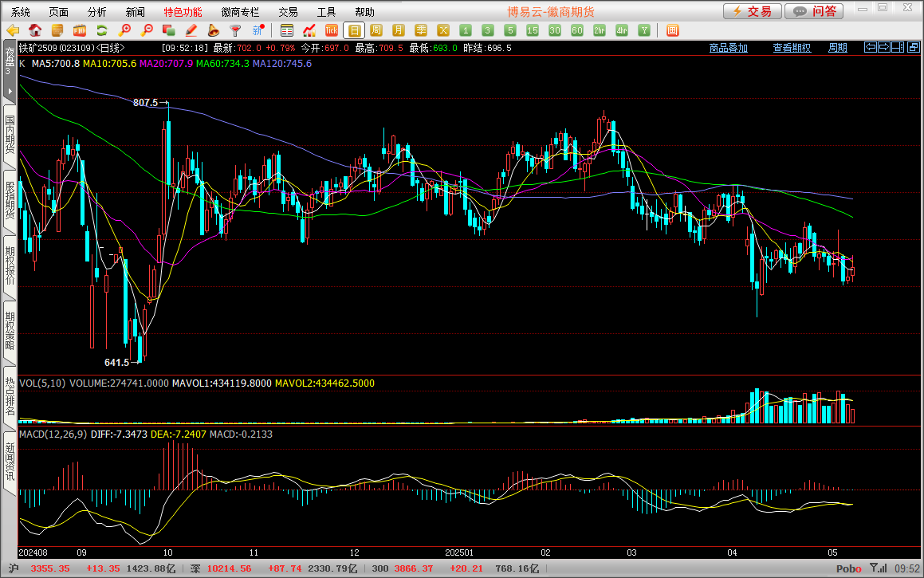
Task: Click the alert bell icon
Action: click(x=213, y=30)
